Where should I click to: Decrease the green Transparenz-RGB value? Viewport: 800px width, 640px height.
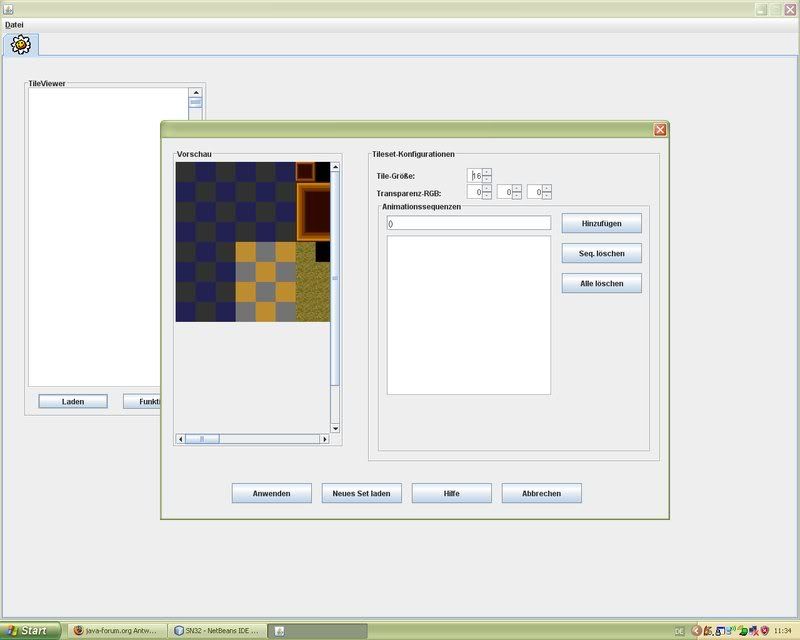click(517, 195)
